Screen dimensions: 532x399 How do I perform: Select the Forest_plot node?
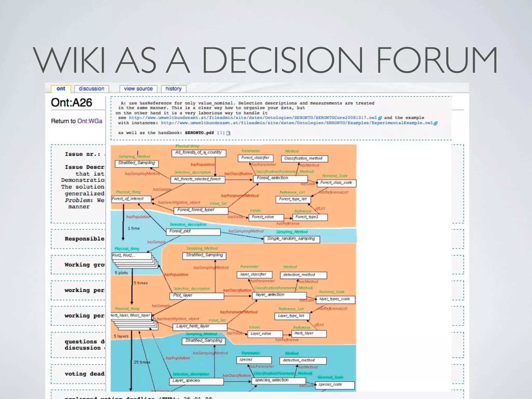click(193, 231)
